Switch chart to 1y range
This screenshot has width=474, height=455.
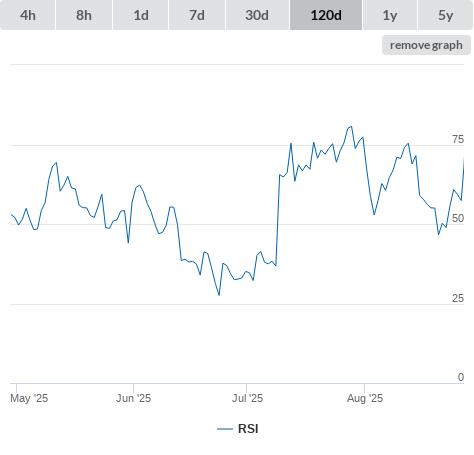click(390, 15)
